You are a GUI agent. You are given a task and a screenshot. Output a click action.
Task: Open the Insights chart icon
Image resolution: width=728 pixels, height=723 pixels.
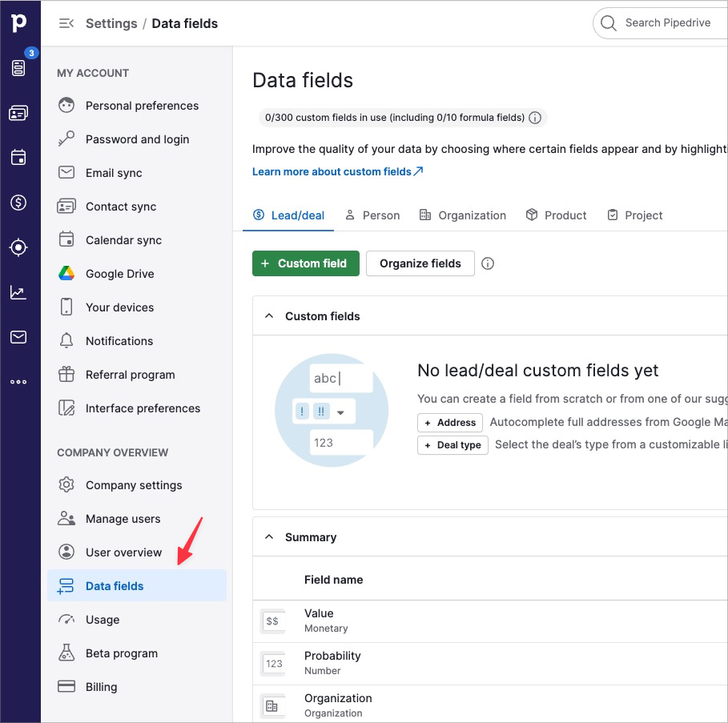pos(18,292)
